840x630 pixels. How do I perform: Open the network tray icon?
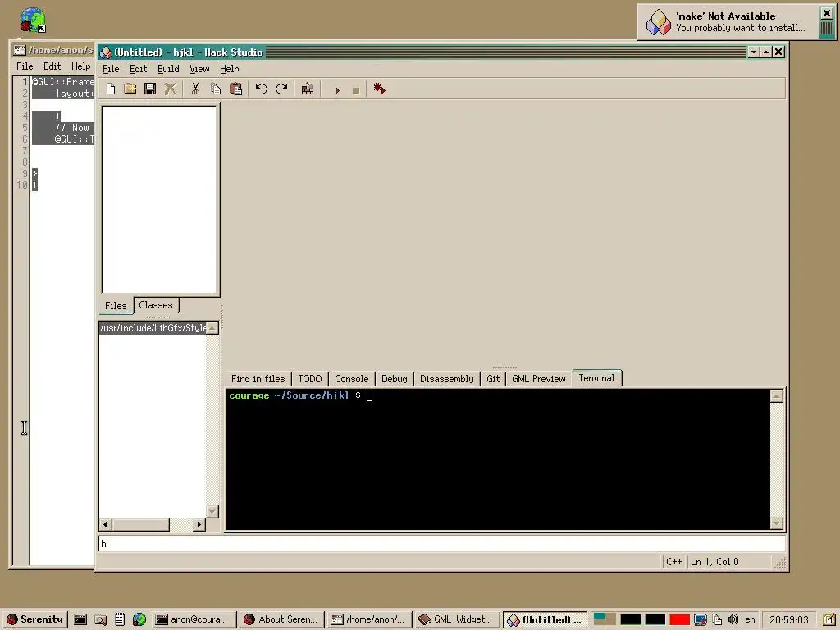tap(701, 620)
